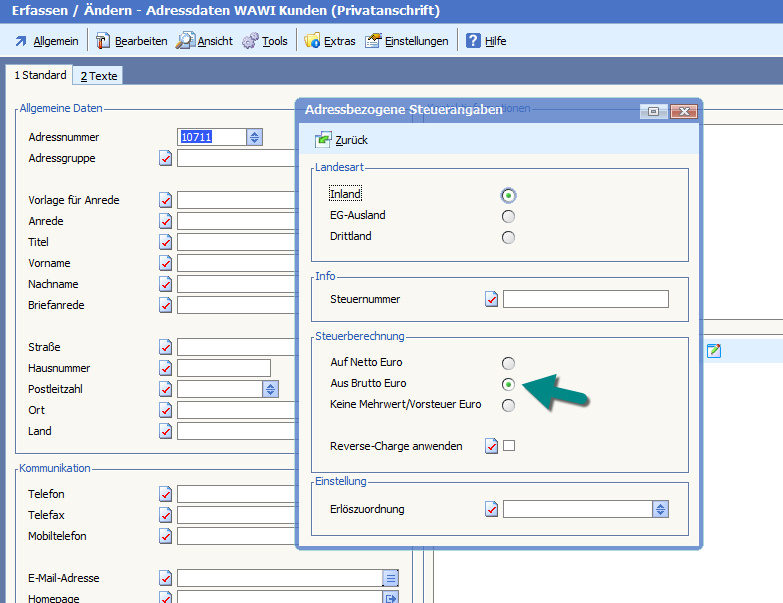Open the Bearbeiten toolbar menu

pos(132,41)
